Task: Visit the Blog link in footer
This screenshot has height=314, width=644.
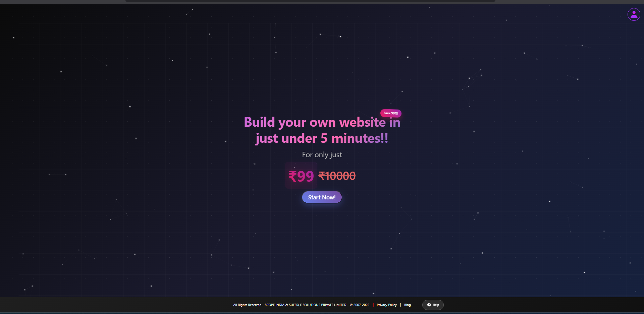Action: click(x=407, y=305)
